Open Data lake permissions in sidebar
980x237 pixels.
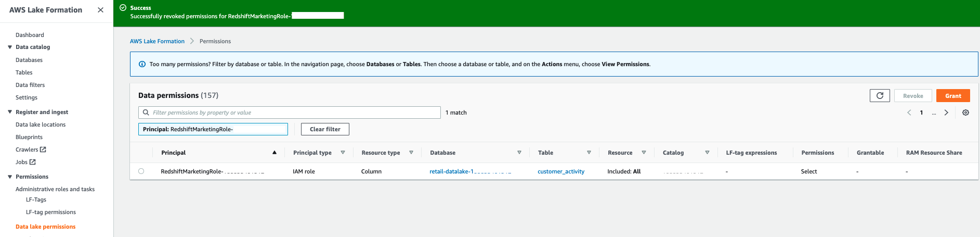[46, 227]
